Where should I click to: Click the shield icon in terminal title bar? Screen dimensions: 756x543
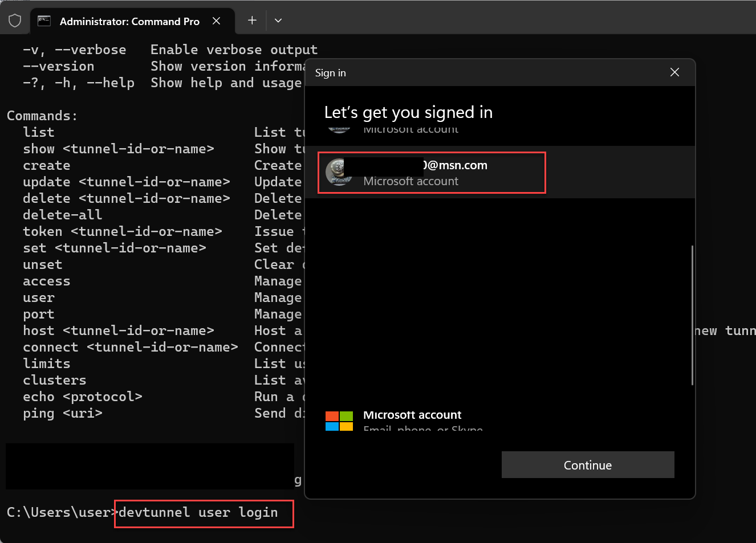point(15,21)
